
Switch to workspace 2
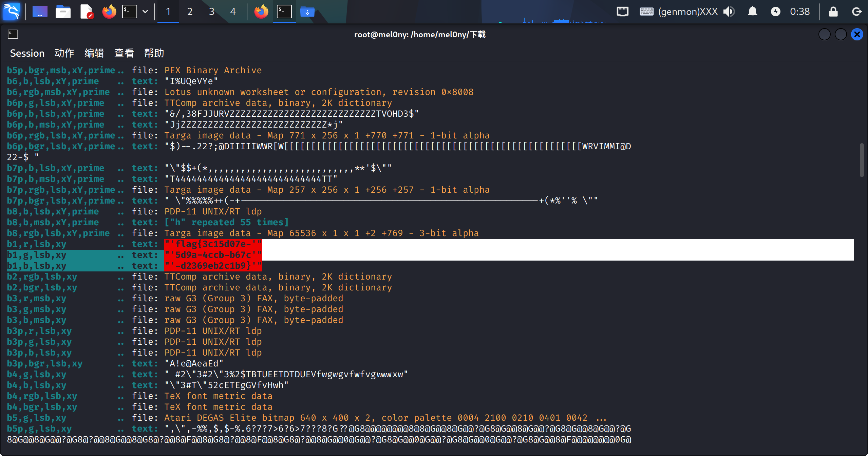(190, 12)
